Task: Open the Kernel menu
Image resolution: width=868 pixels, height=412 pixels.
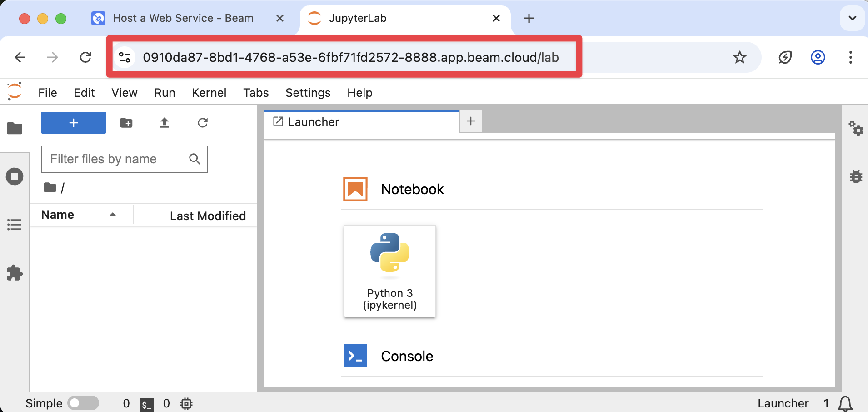Action: click(209, 93)
